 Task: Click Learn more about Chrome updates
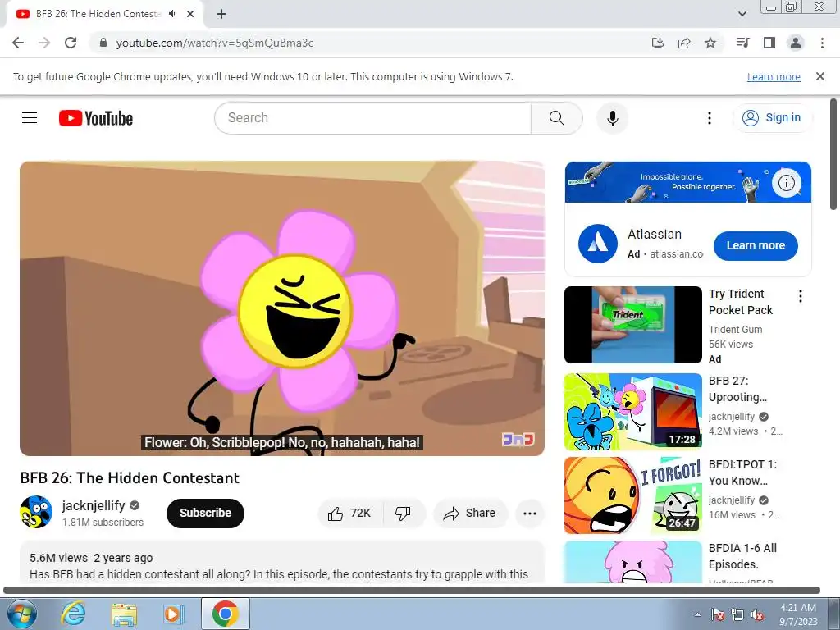coord(774,76)
